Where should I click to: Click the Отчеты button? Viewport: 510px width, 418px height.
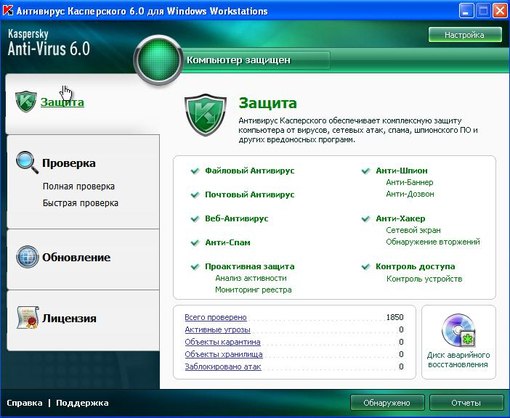pyautogui.click(x=466, y=403)
